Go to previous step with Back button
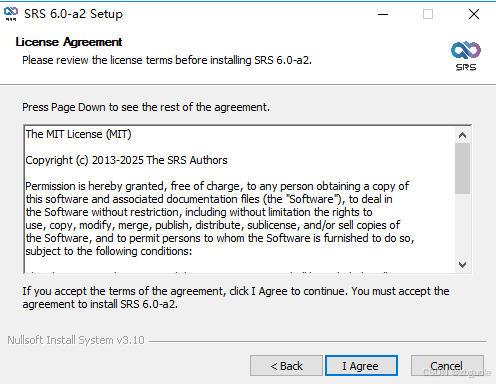 click(x=286, y=366)
